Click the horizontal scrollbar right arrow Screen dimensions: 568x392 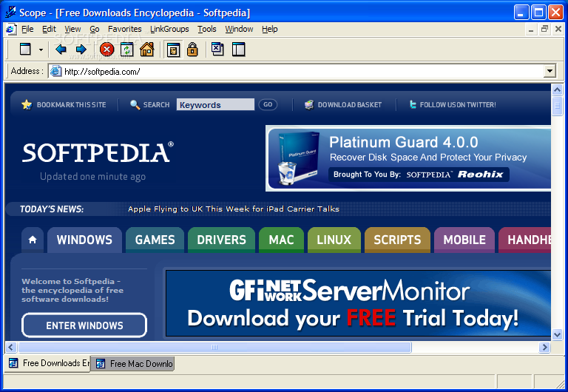pos(544,347)
